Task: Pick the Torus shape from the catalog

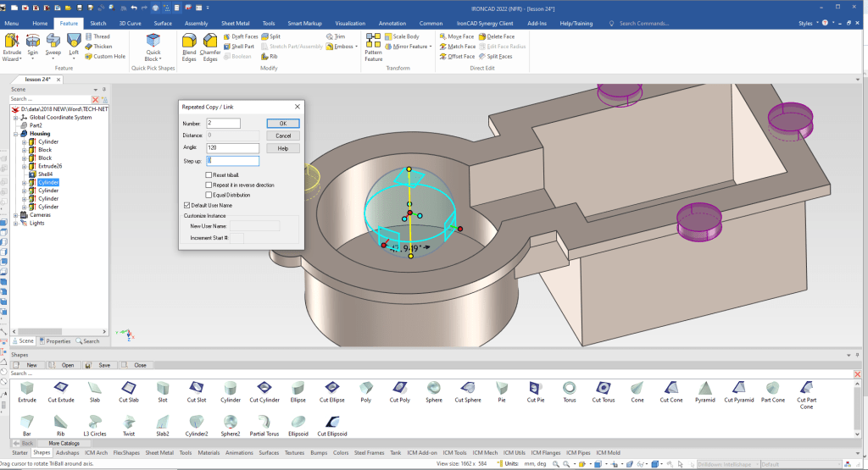Action: [570, 388]
